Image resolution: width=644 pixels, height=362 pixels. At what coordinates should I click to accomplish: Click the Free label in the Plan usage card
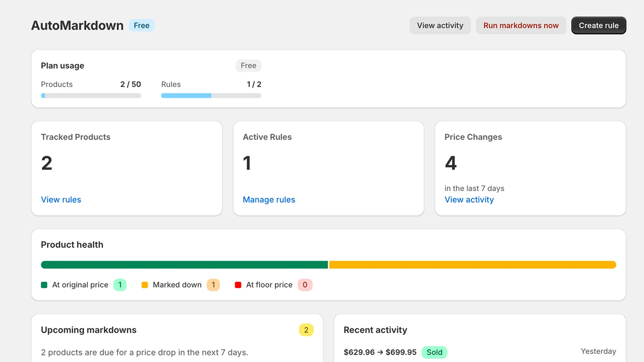tap(248, 66)
